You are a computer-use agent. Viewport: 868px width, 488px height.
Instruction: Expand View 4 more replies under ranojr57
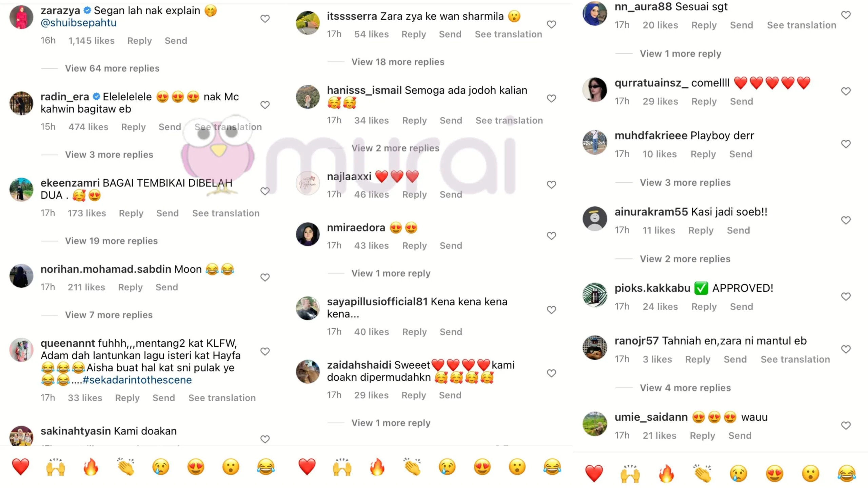[x=685, y=388]
